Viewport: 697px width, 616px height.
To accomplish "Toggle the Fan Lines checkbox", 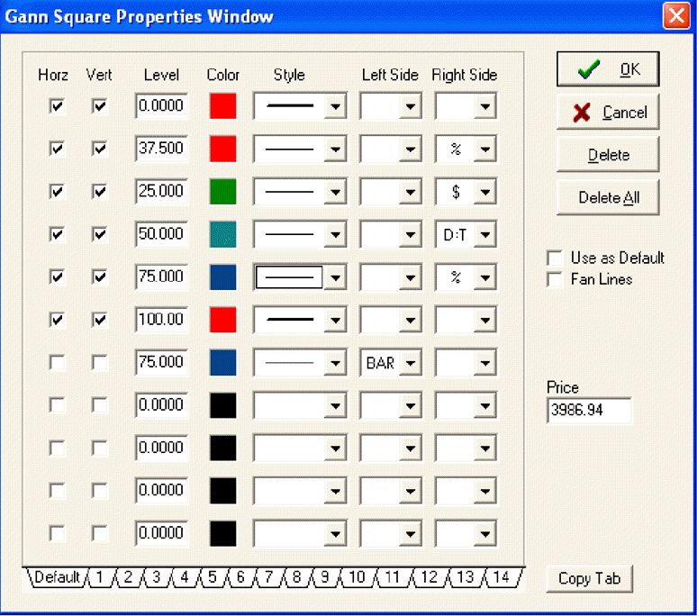I will tap(555, 280).
